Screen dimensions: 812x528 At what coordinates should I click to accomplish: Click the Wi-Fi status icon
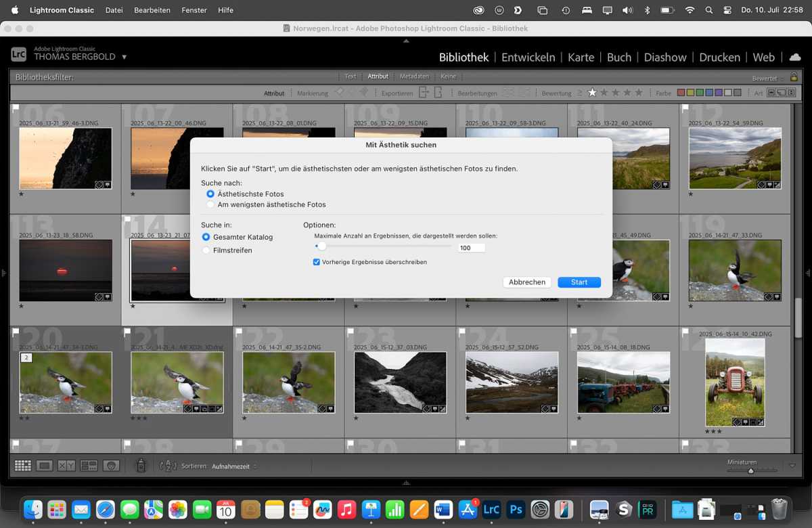point(690,10)
